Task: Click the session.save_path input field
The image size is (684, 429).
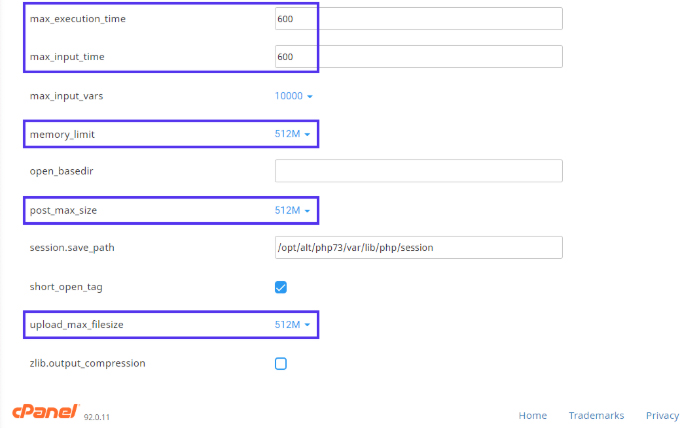Action: [x=418, y=247]
